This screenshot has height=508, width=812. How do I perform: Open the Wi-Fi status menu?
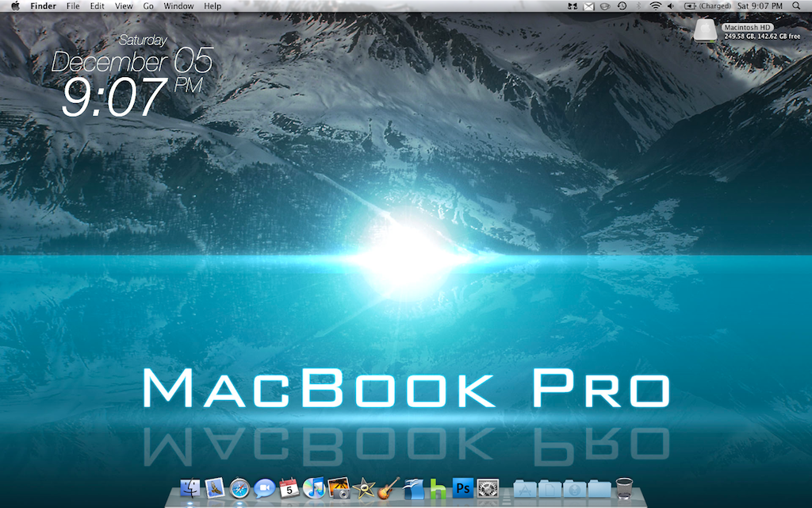[x=656, y=6]
